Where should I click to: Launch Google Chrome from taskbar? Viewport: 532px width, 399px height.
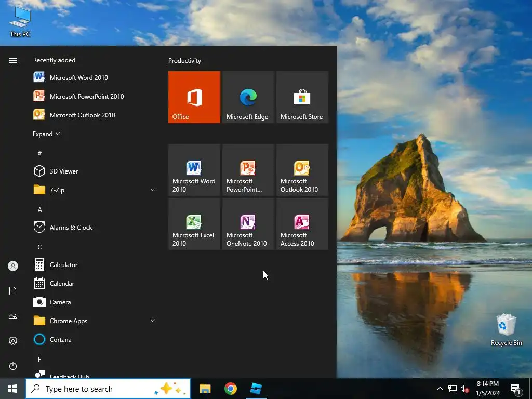tap(230, 389)
